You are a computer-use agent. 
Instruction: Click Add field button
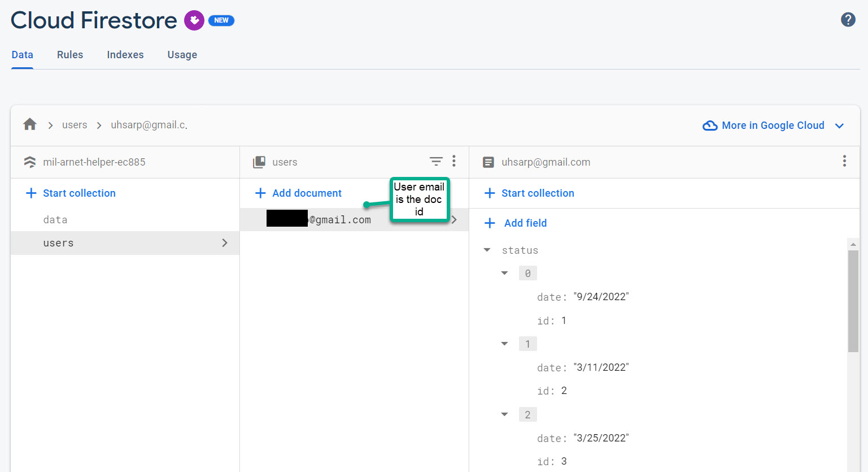click(516, 223)
